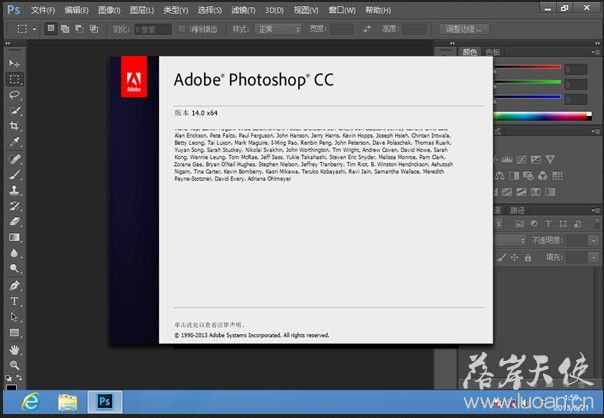Enable Intersect with Selection mode

(94, 29)
